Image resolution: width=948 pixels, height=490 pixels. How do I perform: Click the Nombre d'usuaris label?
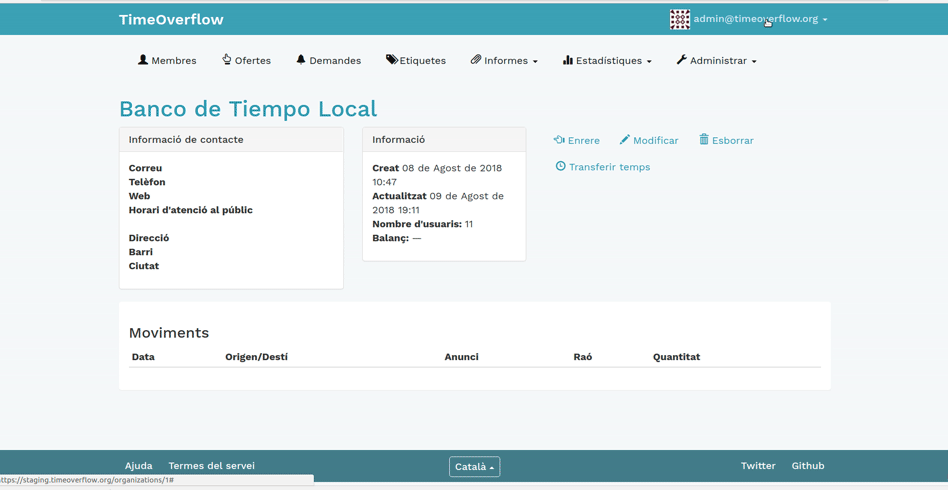pyautogui.click(x=417, y=224)
